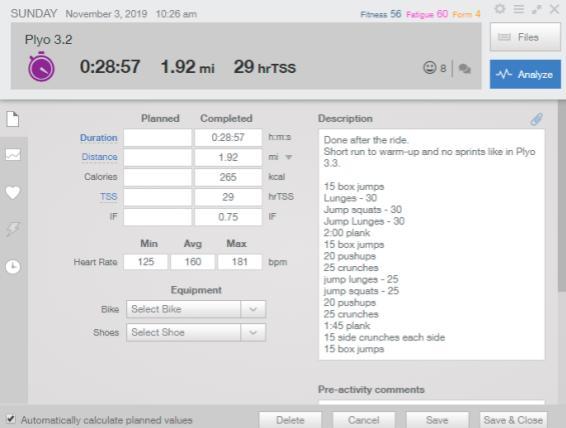Switch to the clock time tab icon
The width and height of the screenshot is (566, 428).
point(13,267)
